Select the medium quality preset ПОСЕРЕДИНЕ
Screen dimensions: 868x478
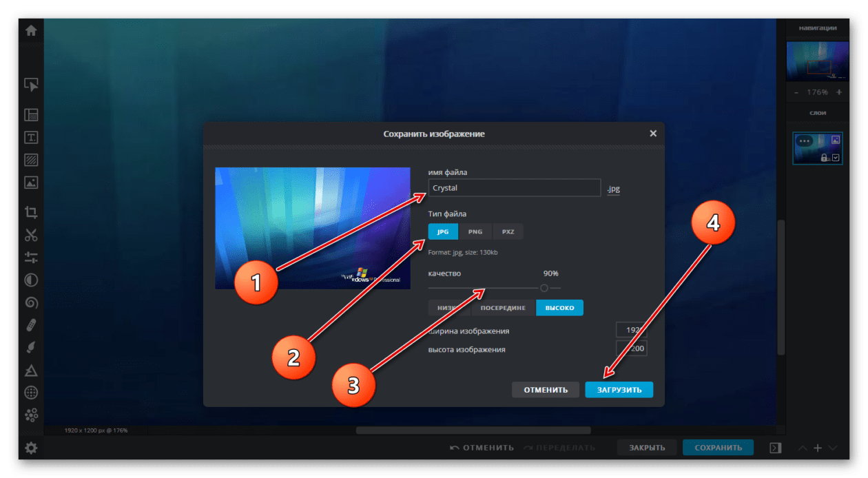[503, 308]
